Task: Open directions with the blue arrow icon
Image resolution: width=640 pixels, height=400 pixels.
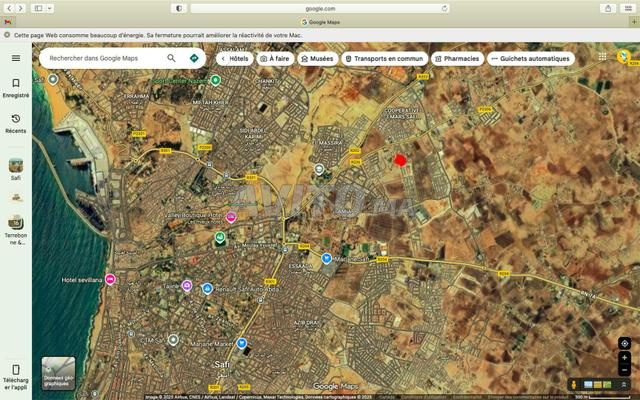Action: (x=193, y=58)
